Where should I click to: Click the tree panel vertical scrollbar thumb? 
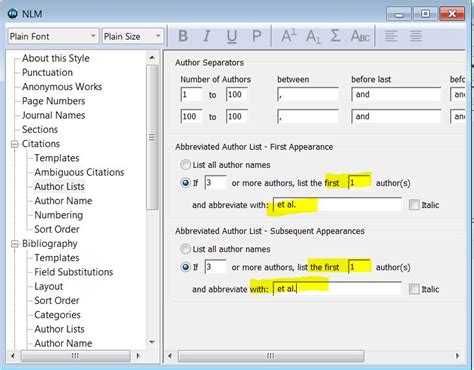152,137
